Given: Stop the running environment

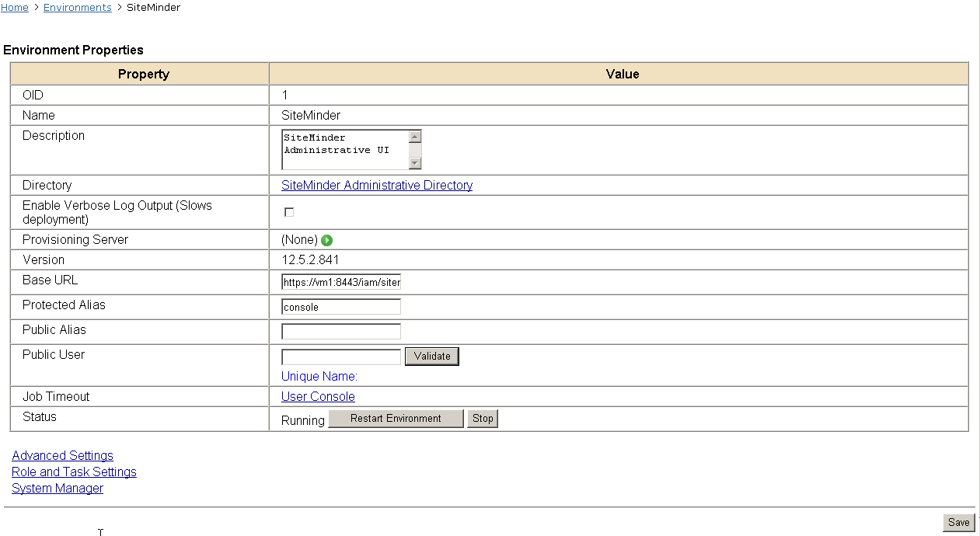Looking at the screenshot, I should coord(483,418).
